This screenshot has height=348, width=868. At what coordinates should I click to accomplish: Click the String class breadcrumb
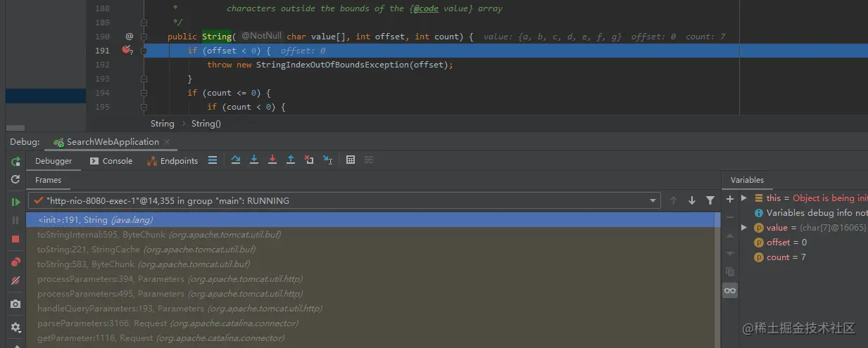coord(162,124)
